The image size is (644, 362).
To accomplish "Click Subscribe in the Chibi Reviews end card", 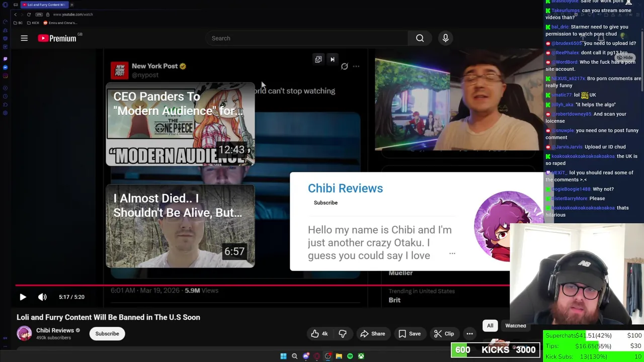I will [326, 203].
